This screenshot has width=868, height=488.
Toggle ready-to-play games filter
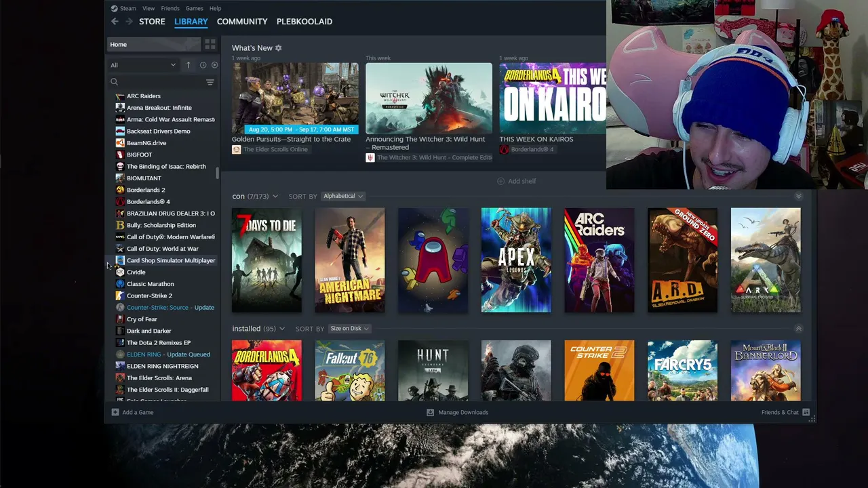click(214, 65)
